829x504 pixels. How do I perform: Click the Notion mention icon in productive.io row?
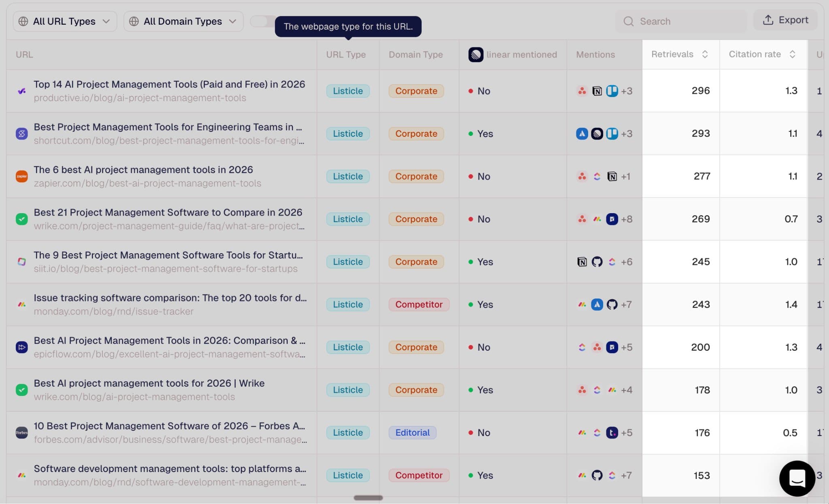click(x=597, y=91)
